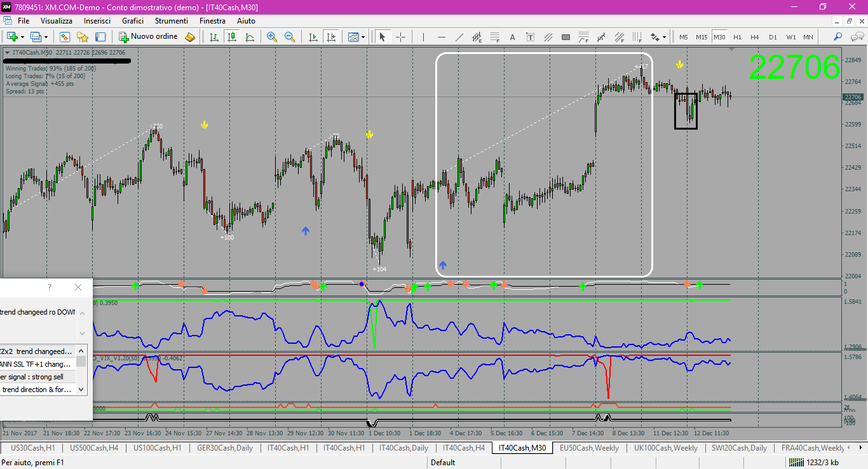Select the Fibonacci arcs tool
The width and height of the screenshot is (868, 469).
point(583,37)
